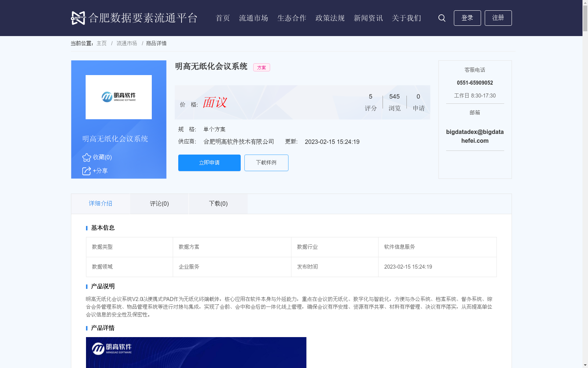Click the update time 2023-02-15 15:24:19 next to 更新

click(x=332, y=142)
